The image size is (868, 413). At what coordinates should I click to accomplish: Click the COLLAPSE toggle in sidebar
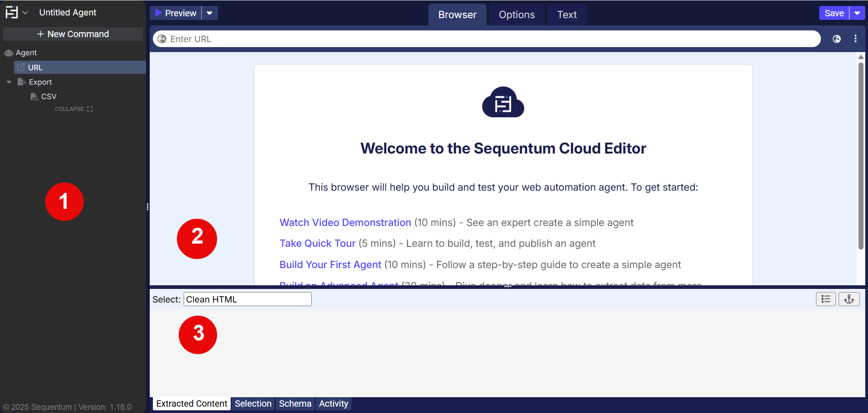tap(74, 109)
